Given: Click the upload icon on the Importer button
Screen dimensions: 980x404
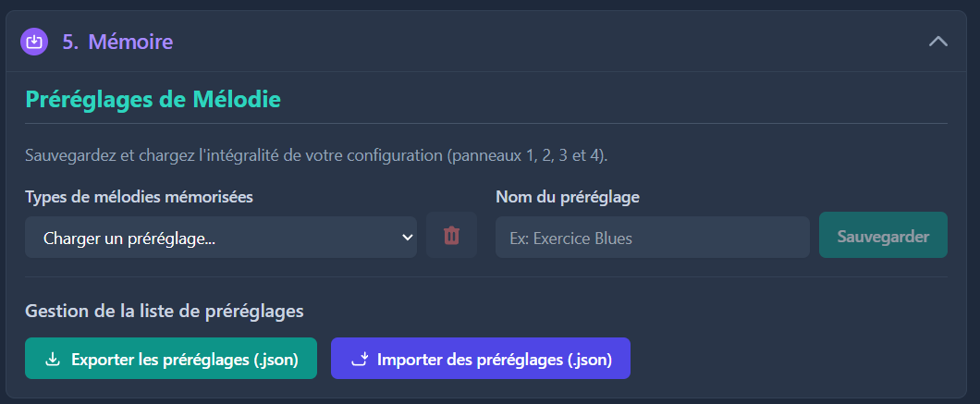Looking at the screenshot, I should coord(360,359).
